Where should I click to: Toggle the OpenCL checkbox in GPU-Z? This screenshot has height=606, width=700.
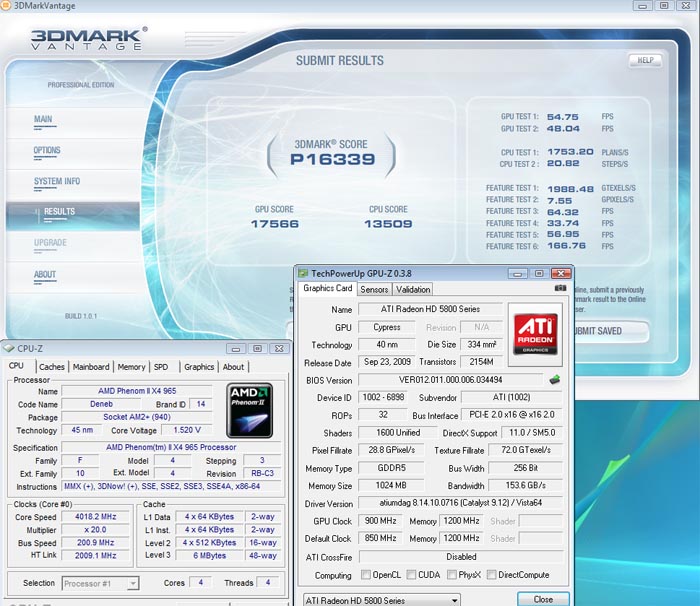(366, 575)
